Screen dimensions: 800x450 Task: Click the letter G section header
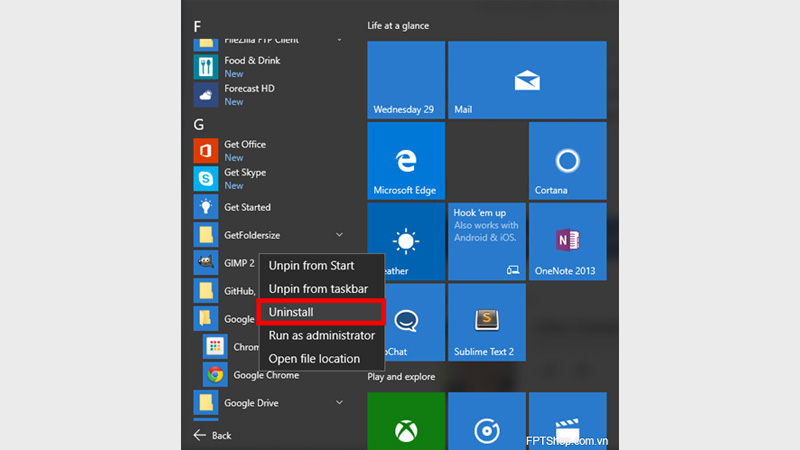pyautogui.click(x=198, y=123)
